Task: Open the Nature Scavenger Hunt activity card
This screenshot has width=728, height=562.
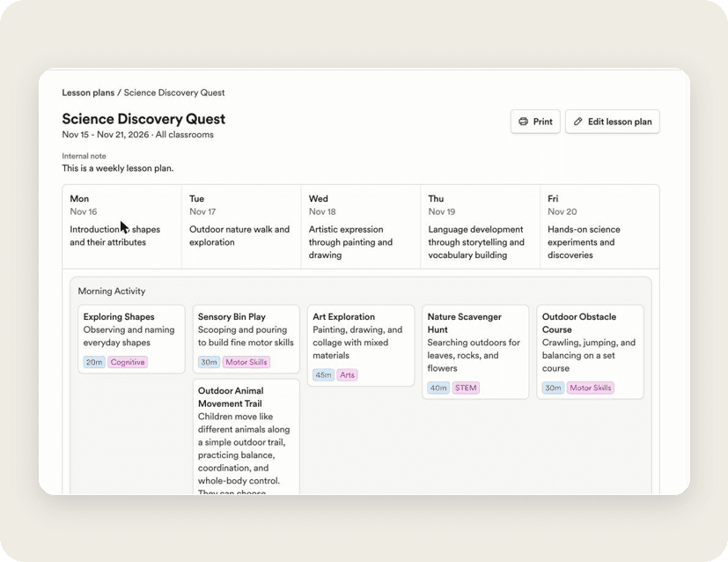Action: point(475,352)
